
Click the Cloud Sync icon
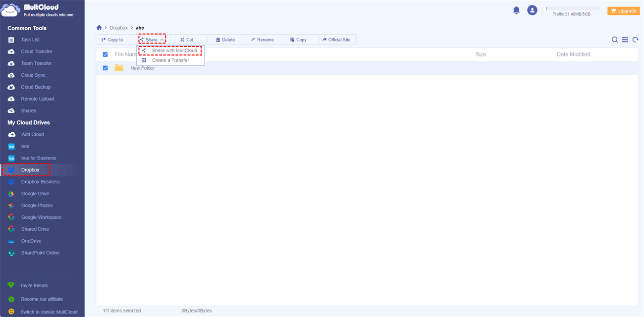(x=11, y=75)
